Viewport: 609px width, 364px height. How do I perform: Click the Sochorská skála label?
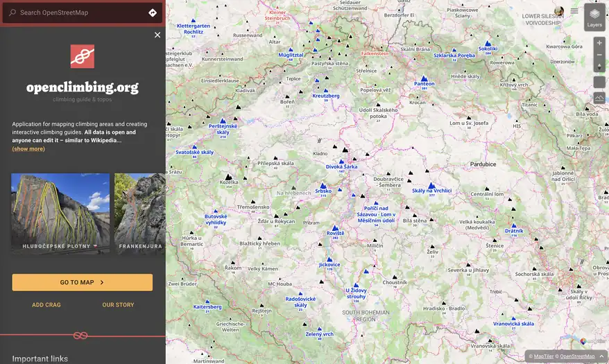(534, 274)
